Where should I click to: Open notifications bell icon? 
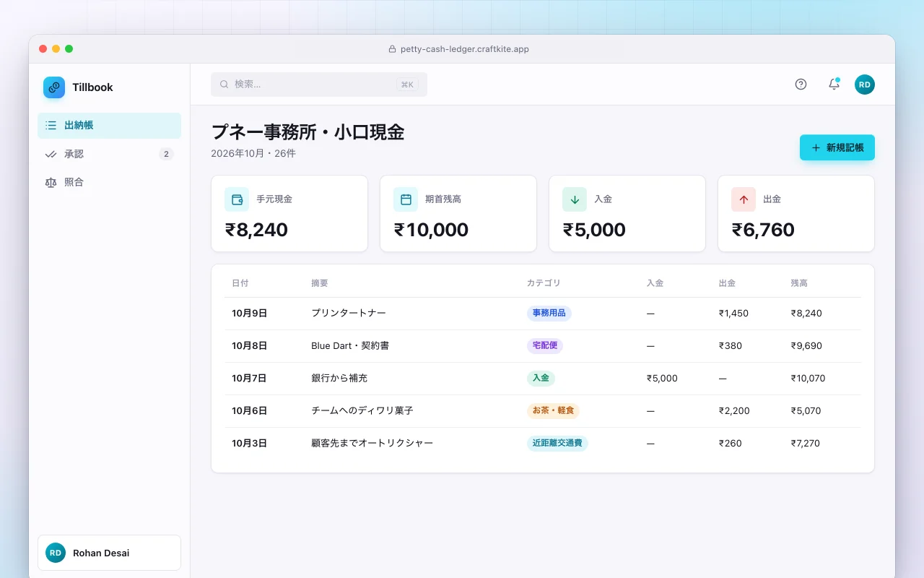(x=834, y=85)
